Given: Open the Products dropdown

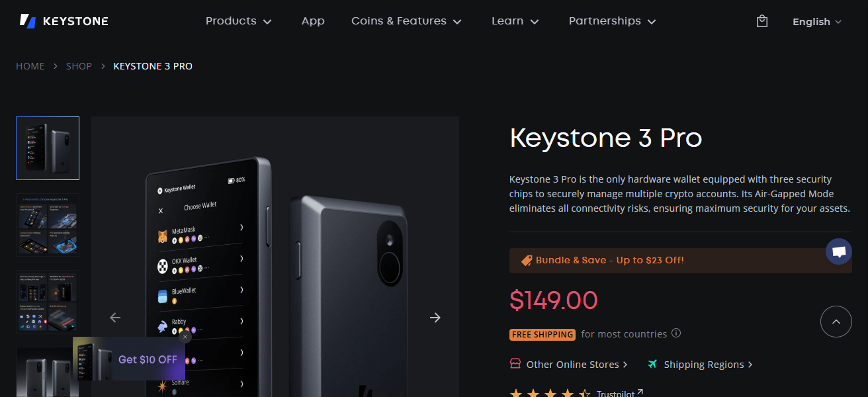Looking at the screenshot, I should pos(239,21).
